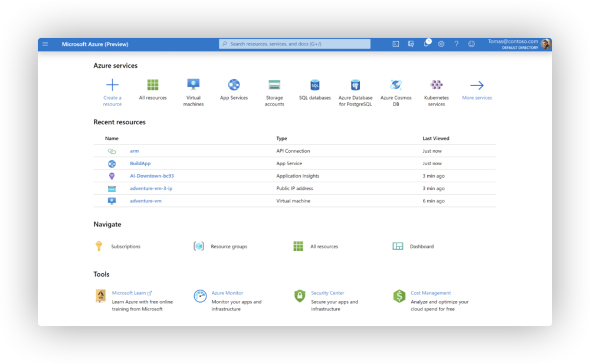
Task: Open the feedback smiley icon
Action: (471, 44)
